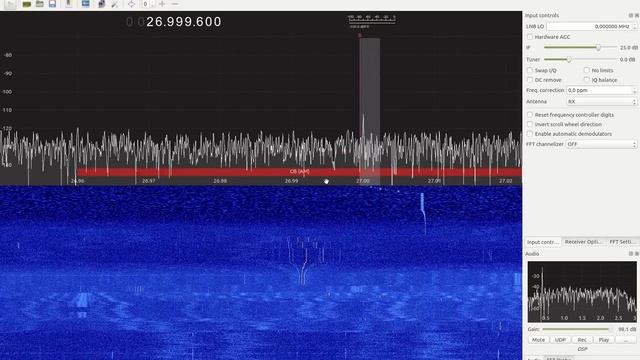Click the plus icon in the toolbar

(162, 4)
